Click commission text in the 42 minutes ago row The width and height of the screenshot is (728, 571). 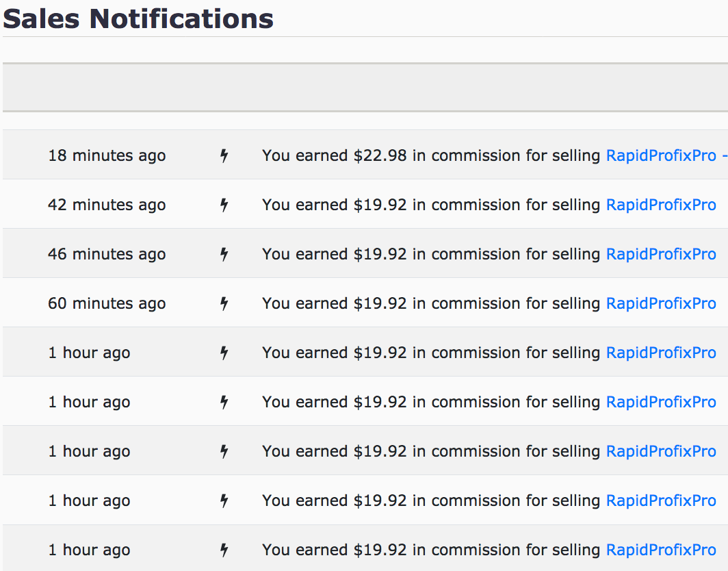pos(431,205)
